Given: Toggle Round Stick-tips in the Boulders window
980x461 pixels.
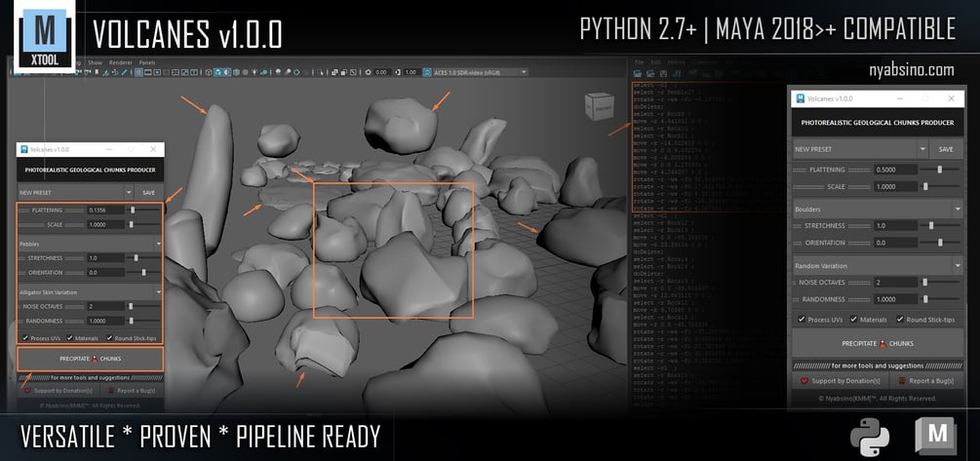Looking at the screenshot, I should tap(900, 320).
